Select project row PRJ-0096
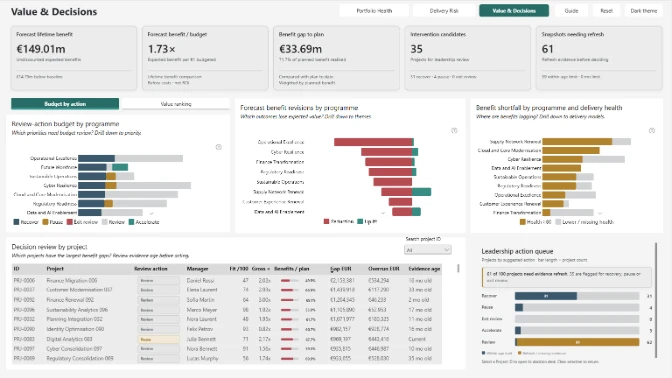Viewport: 672px width, 378px height. 227,310
